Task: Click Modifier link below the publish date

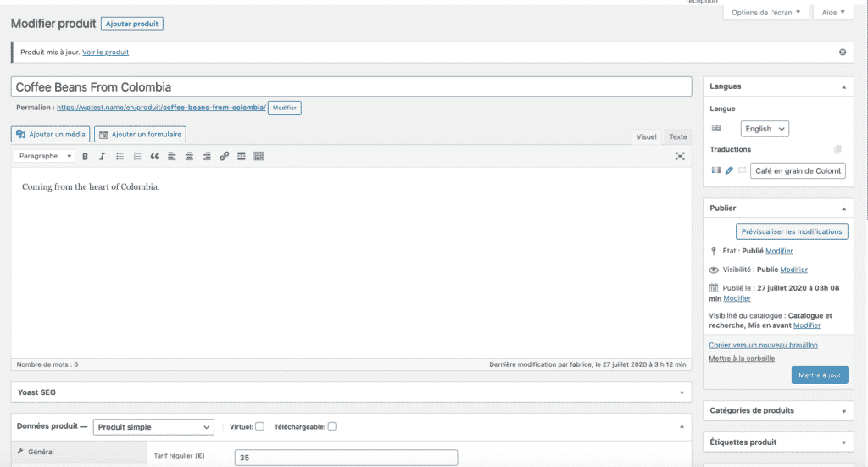Action: (x=737, y=299)
